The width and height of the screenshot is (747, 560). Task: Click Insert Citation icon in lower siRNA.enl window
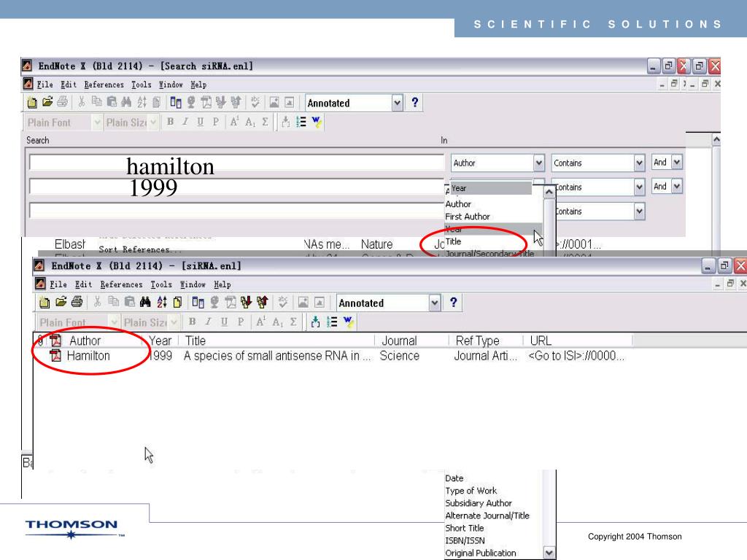click(x=315, y=322)
